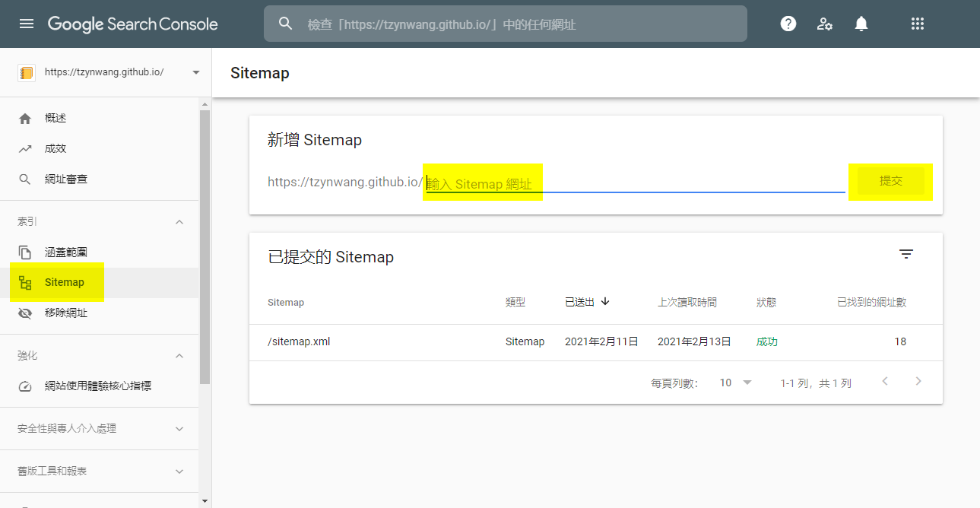Image resolution: width=980 pixels, height=508 pixels.
Task: Open the /sitemap.xml row
Action: tap(596, 342)
